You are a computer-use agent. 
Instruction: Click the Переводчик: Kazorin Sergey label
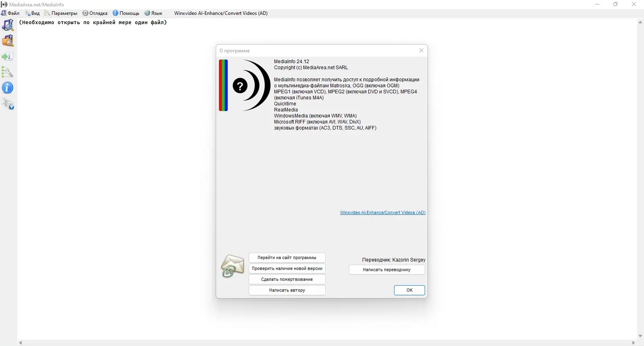(394, 260)
